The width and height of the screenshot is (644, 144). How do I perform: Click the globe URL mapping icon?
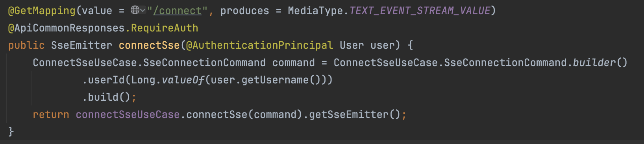[x=135, y=10]
